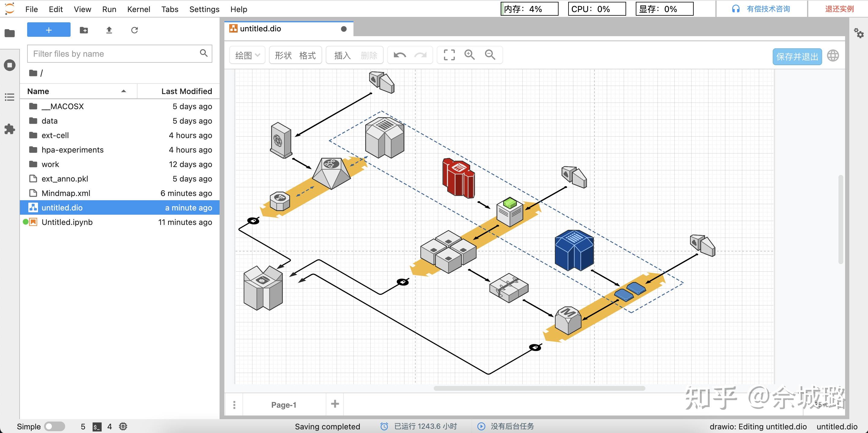The height and width of the screenshot is (433, 868).
Task: Click the horizontal canvas scrollbar
Action: pyautogui.click(x=539, y=388)
